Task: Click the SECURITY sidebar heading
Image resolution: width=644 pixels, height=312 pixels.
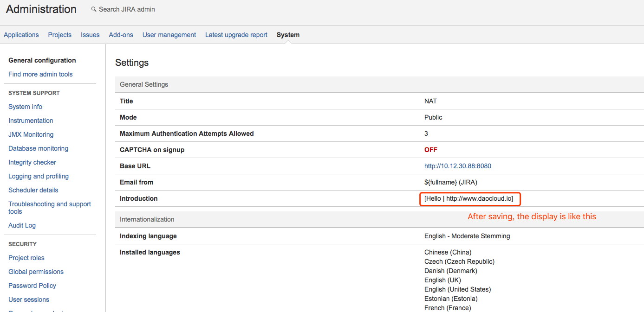Action: [22, 244]
